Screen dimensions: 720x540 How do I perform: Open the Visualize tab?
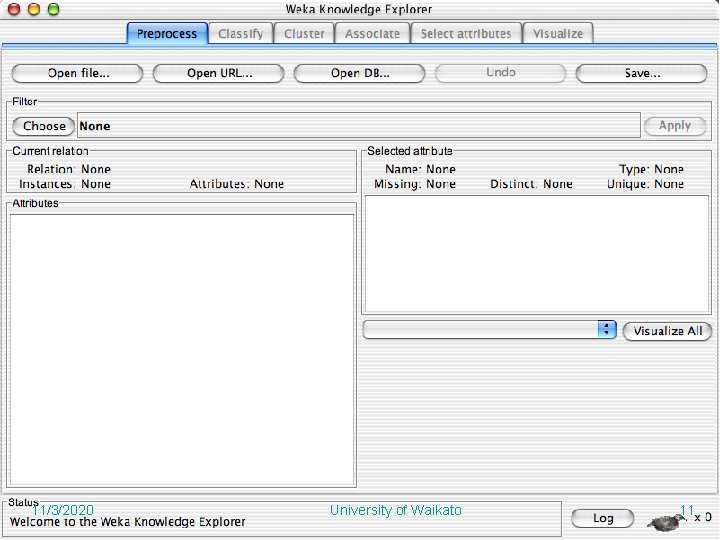coord(558,34)
